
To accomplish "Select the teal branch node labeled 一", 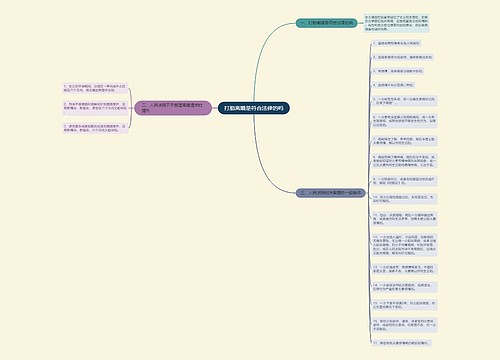I will 327,23.
